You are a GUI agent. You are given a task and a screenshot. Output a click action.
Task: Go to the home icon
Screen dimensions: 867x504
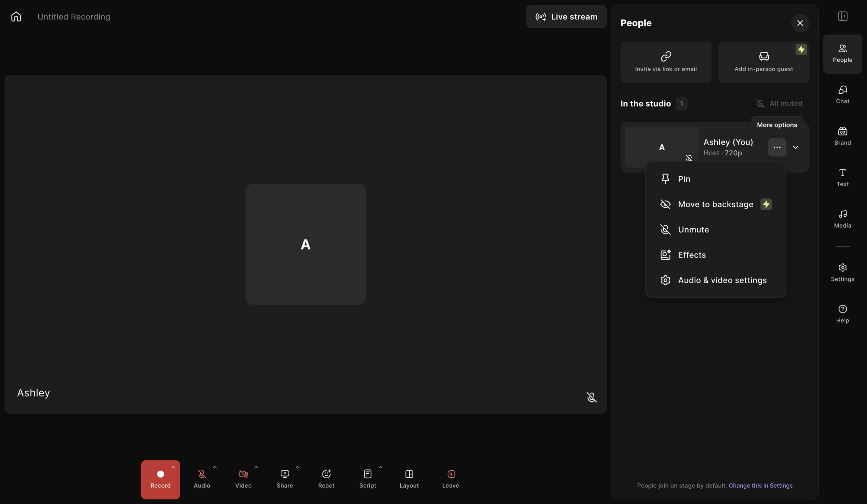coord(16,17)
